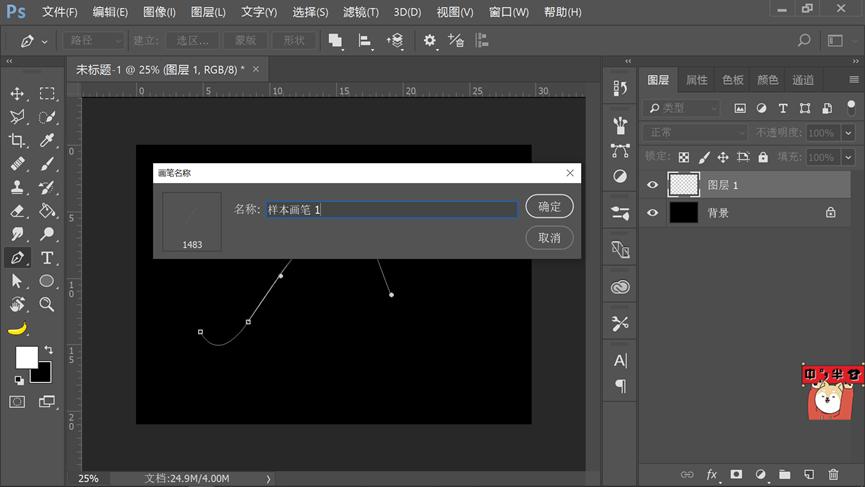The height and width of the screenshot is (487, 865).
Task: Toggle lock all padlock icon
Action: pyautogui.click(x=763, y=157)
